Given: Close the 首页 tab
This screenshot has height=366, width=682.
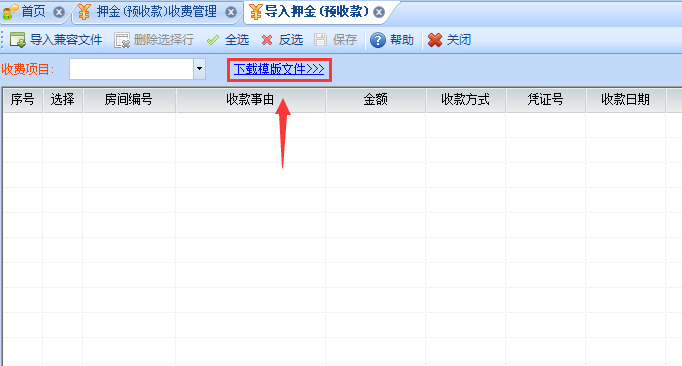Looking at the screenshot, I should click(59, 12).
